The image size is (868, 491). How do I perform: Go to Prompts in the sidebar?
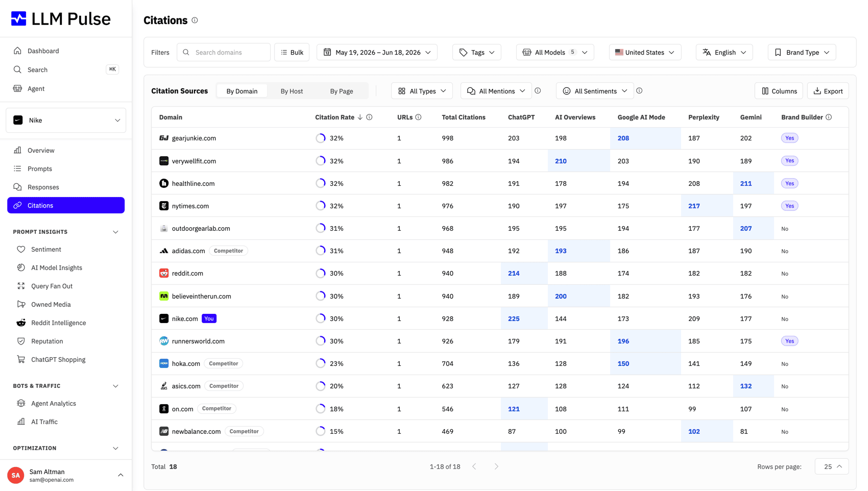66,169
